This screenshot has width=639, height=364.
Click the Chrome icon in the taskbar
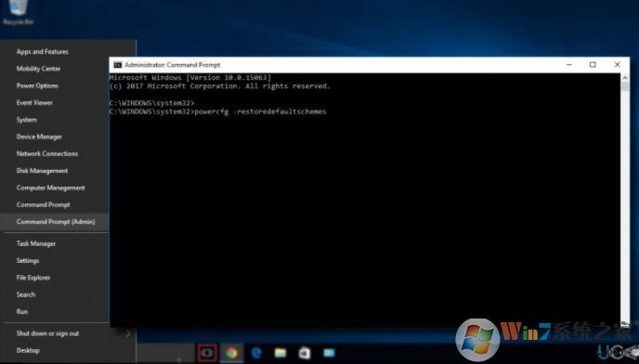pos(231,353)
